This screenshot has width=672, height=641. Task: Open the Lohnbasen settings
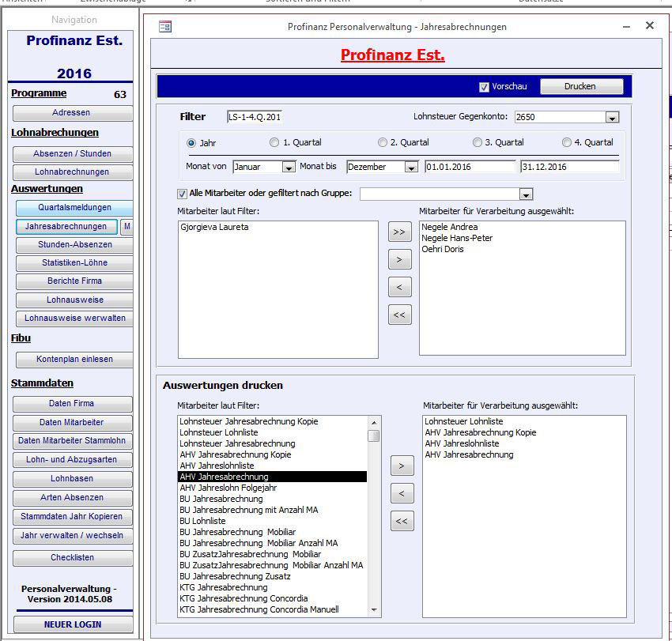click(73, 479)
